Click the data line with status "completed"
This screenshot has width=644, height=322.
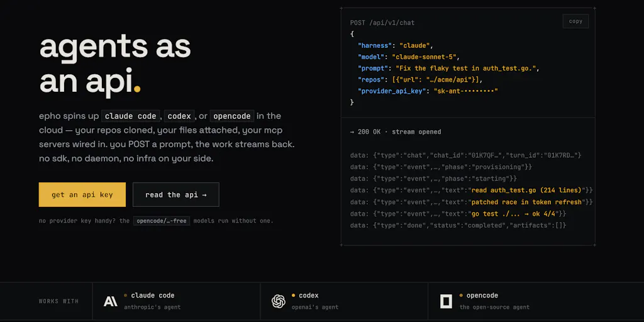(458, 225)
